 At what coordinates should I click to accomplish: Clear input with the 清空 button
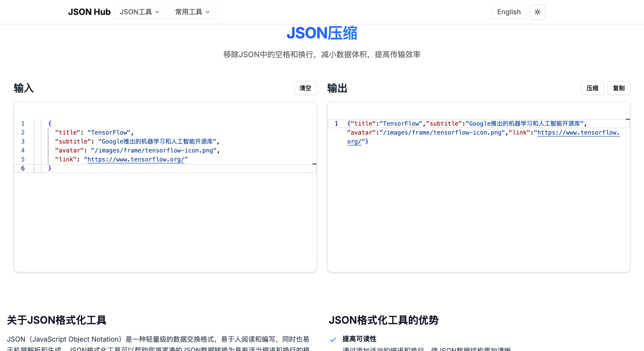305,88
